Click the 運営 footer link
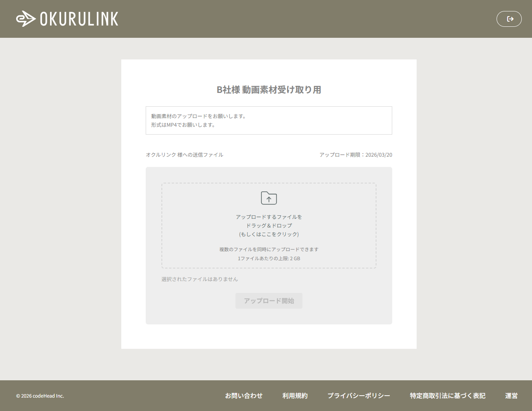This screenshot has width=532, height=411. tap(511, 396)
